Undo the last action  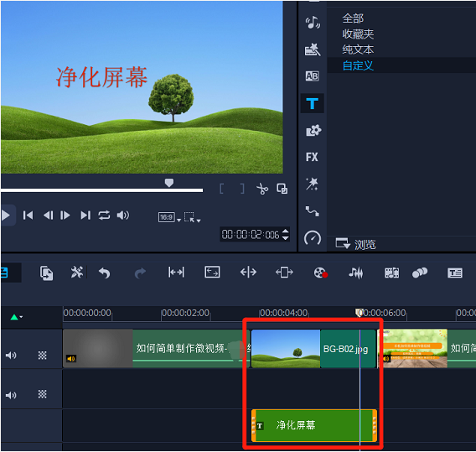click(x=105, y=273)
